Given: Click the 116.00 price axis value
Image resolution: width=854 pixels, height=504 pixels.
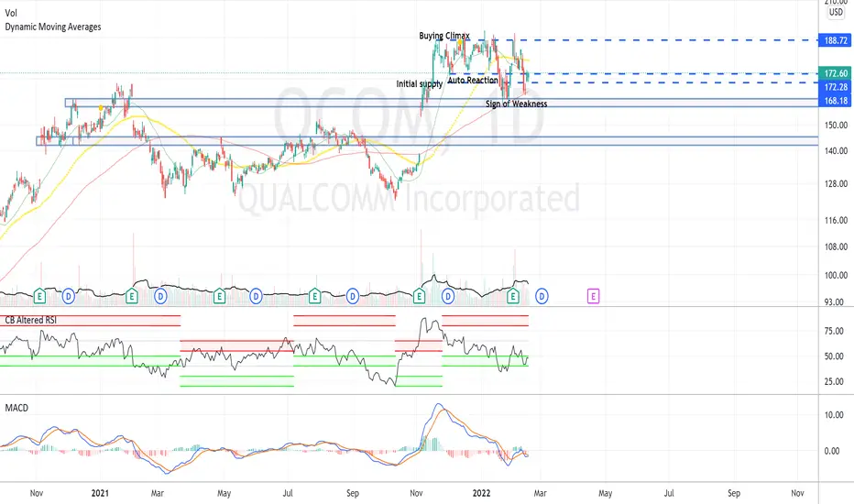Looking at the screenshot, I should (x=836, y=220).
